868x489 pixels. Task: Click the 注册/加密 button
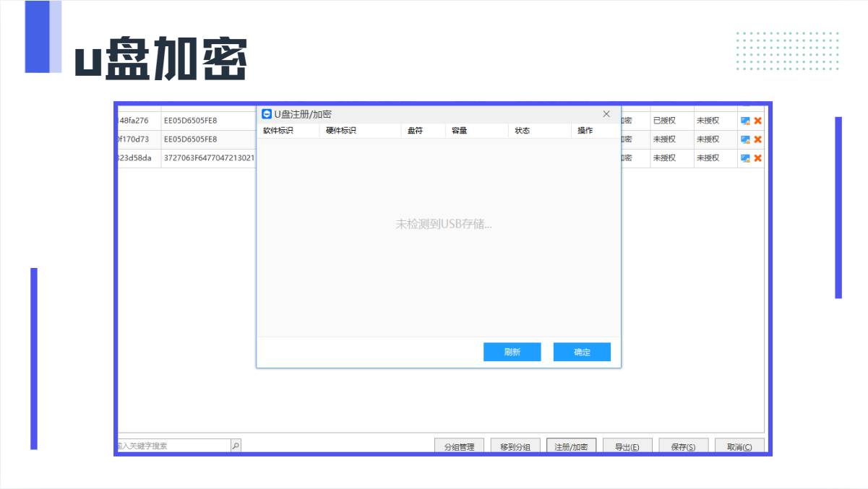571,446
